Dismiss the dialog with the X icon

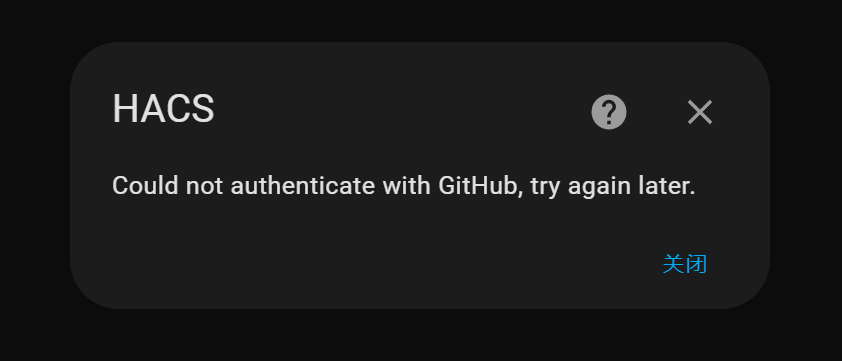tap(700, 112)
